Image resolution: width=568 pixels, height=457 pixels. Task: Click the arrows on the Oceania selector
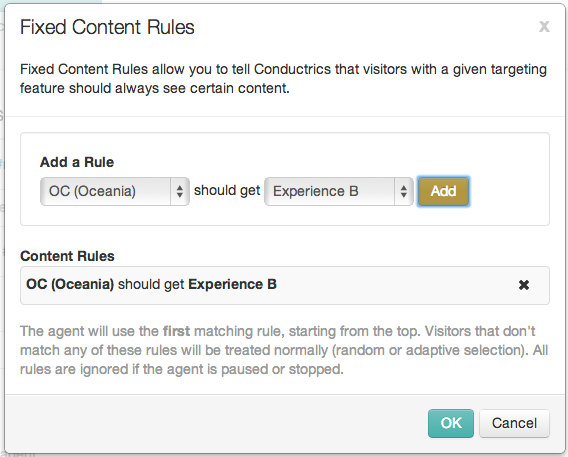point(180,191)
